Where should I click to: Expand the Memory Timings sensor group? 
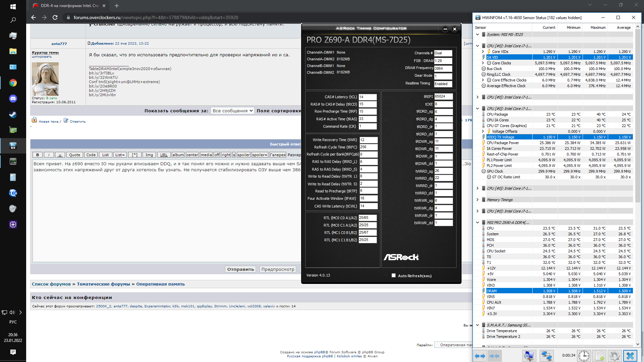477,200
